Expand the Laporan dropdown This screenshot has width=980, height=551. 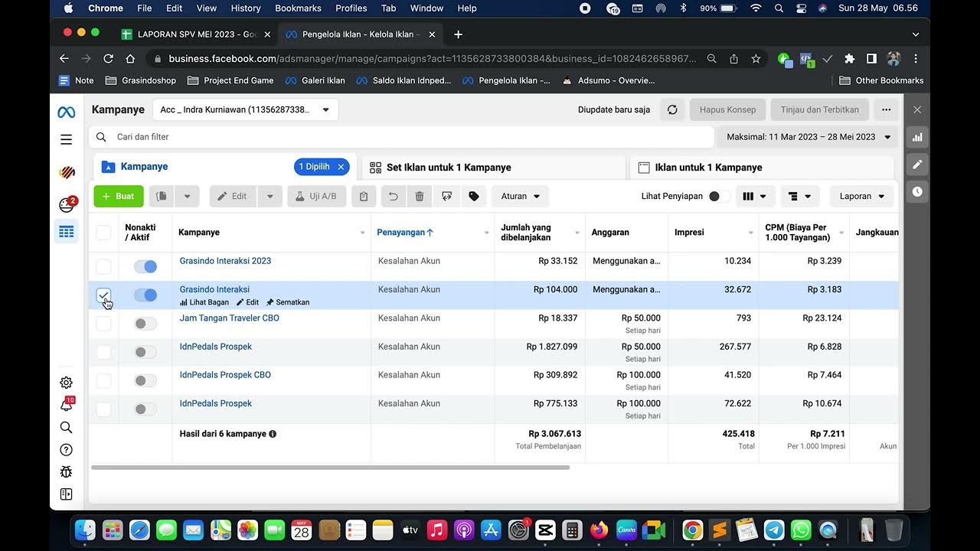[862, 196]
